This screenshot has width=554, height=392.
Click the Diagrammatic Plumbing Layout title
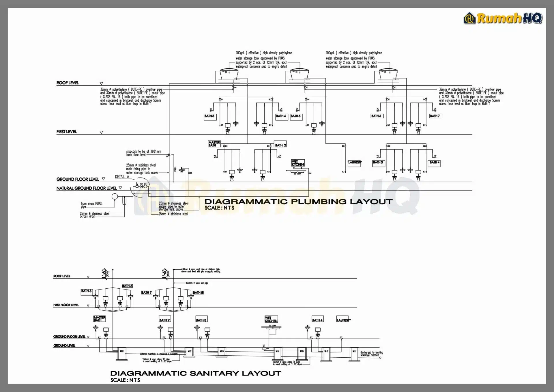(298, 201)
